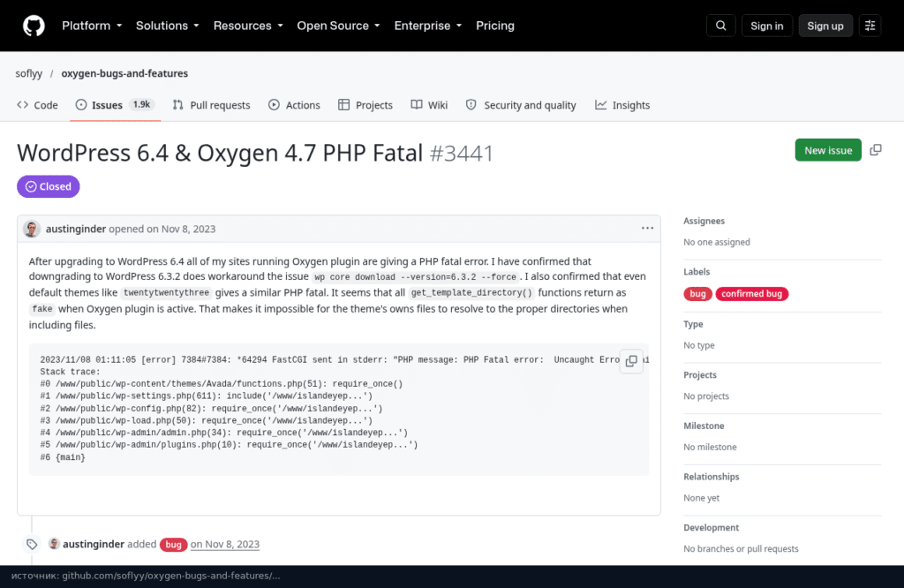Click the '#6 {main}' stack trace line
This screenshot has height=588, width=904.
(63, 457)
